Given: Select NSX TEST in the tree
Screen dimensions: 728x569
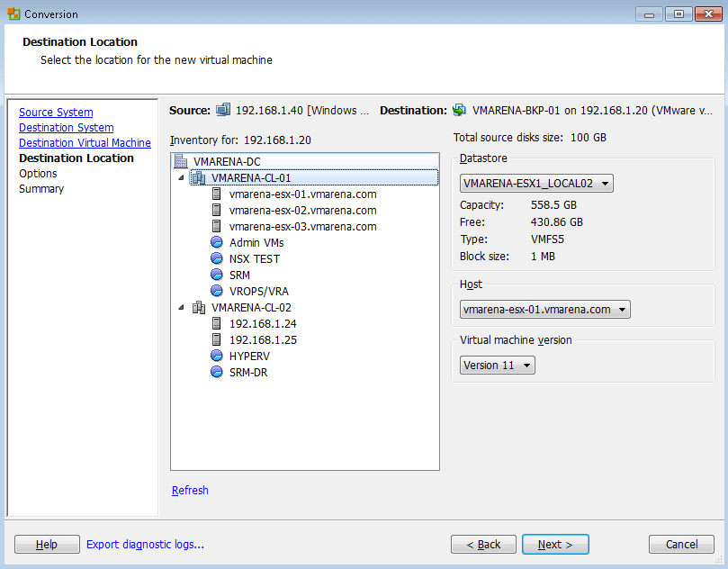Looking at the screenshot, I should [255, 258].
